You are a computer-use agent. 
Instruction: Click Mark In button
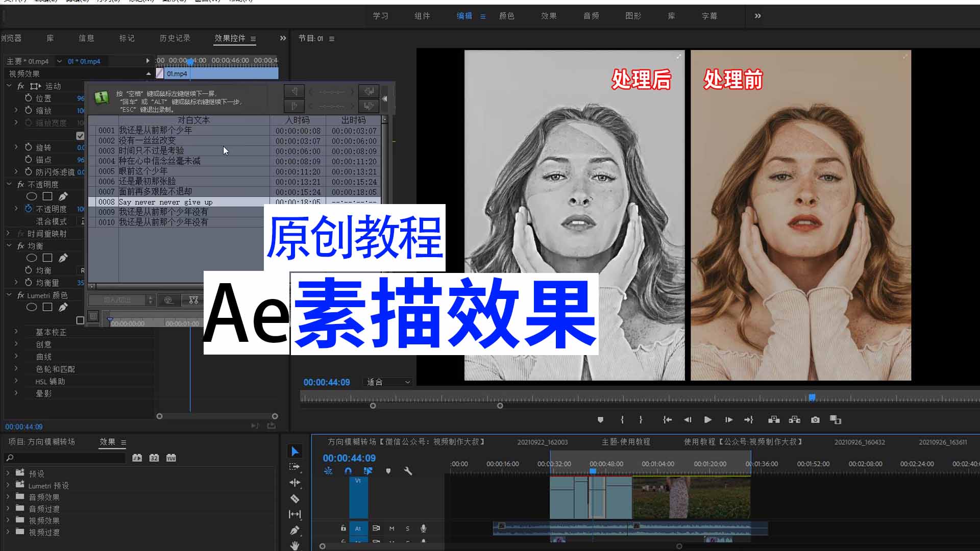coord(622,420)
